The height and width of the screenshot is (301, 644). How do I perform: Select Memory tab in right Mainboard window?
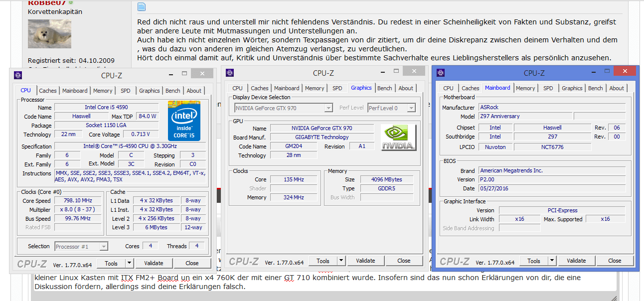tap(525, 88)
